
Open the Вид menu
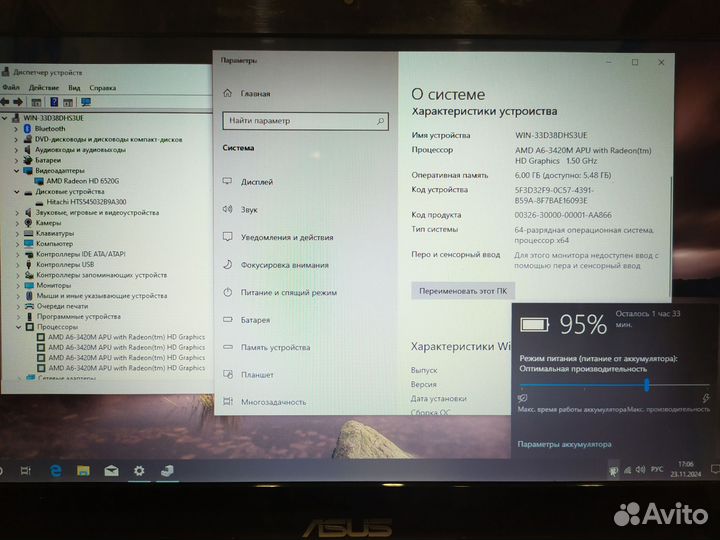(x=74, y=87)
